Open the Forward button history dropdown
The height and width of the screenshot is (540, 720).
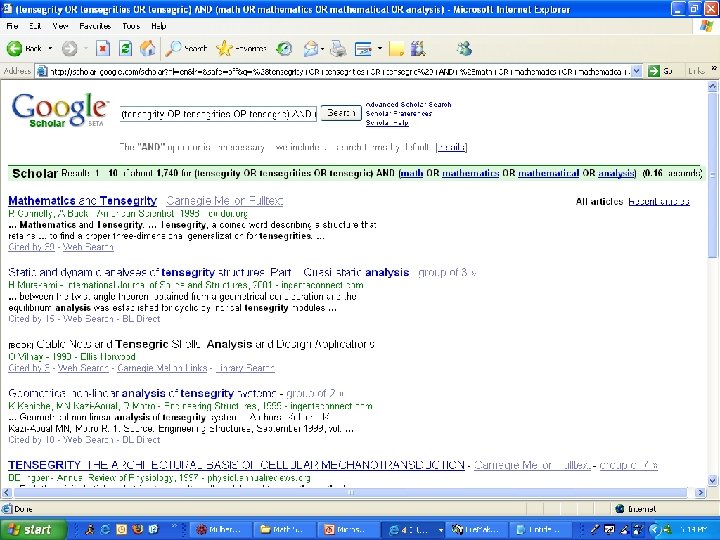pos(85,48)
